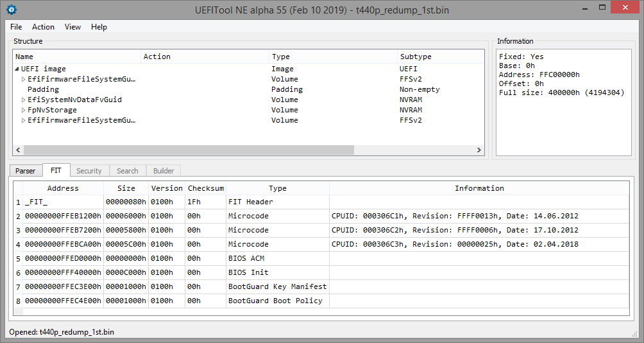
Task: Click the CPUID 000306C3h information cell
Action: [x=479, y=244]
